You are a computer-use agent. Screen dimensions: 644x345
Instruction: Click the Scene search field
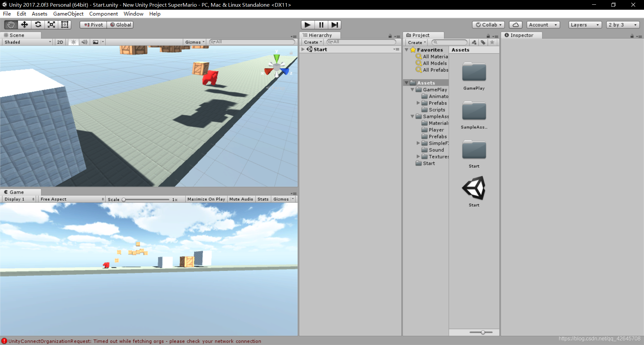tap(252, 42)
